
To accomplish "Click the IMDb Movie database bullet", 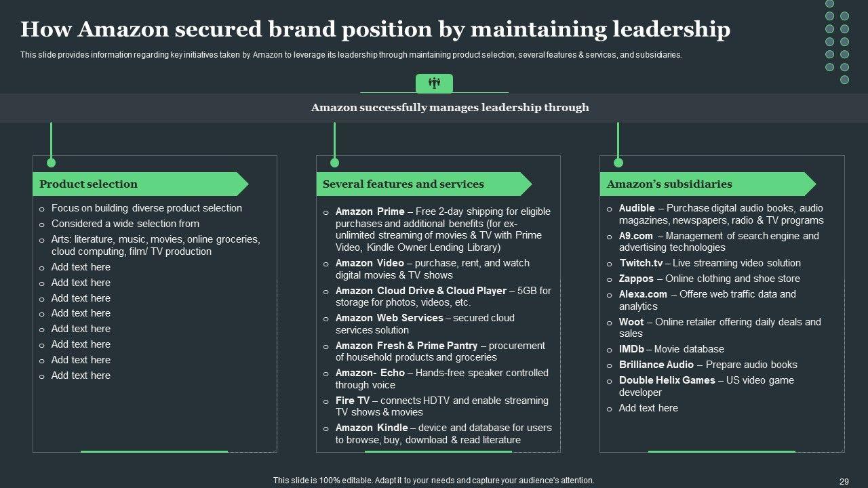I will [x=671, y=349].
